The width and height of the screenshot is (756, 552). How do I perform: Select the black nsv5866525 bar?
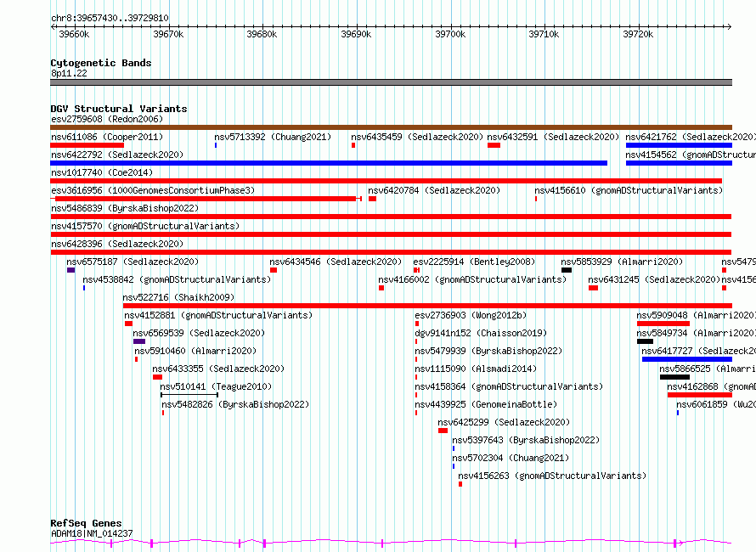674,377
